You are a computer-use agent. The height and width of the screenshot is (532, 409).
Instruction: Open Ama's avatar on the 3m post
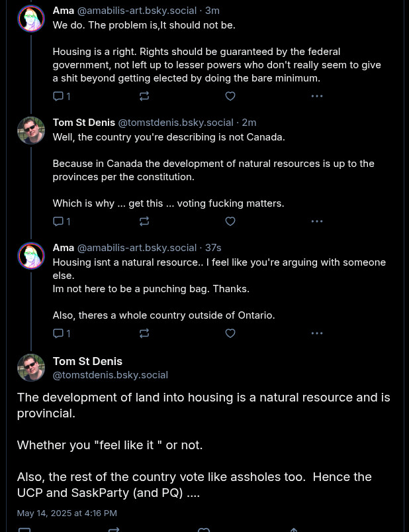(31, 19)
